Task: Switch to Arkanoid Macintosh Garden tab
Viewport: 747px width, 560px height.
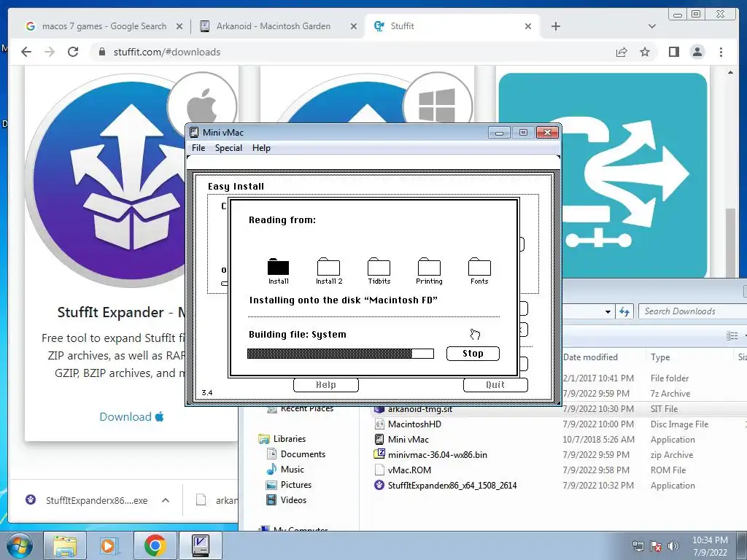Action: (x=273, y=26)
